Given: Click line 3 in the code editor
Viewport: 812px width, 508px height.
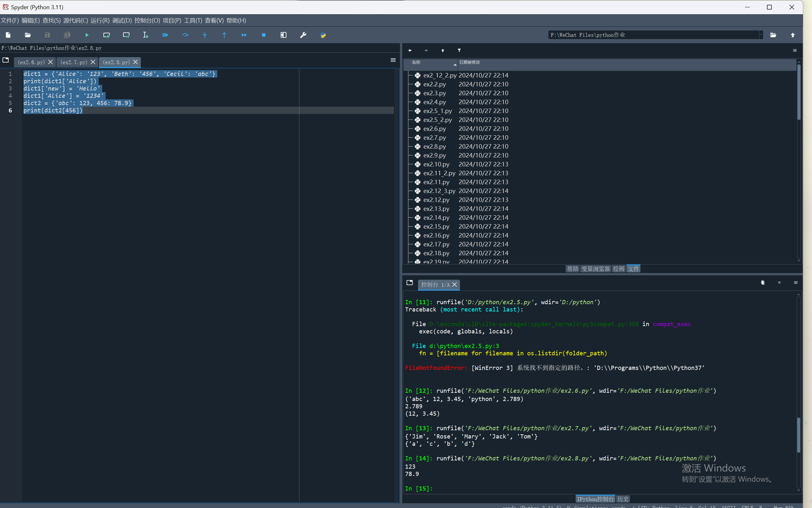Looking at the screenshot, I should 62,88.
